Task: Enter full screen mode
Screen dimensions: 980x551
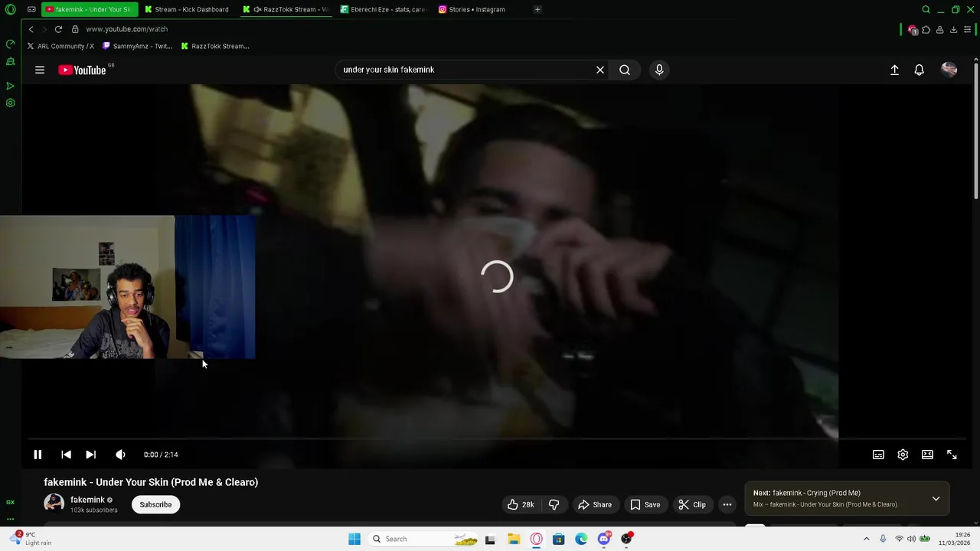Action: tap(952, 455)
